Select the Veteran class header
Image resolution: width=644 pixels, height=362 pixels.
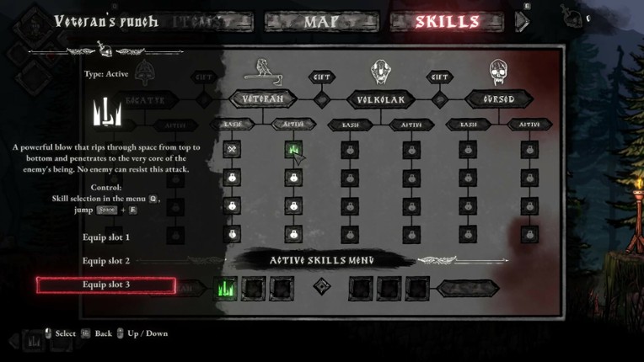[x=261, y=99]
